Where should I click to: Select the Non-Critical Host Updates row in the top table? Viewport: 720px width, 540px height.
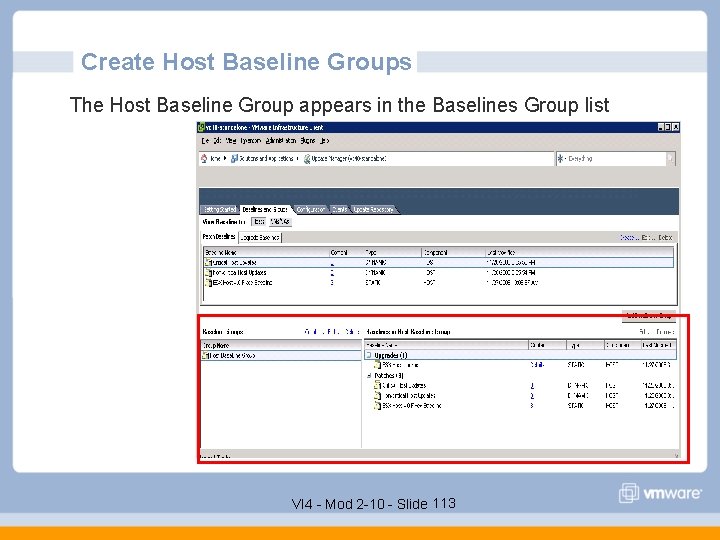point(439,273)
